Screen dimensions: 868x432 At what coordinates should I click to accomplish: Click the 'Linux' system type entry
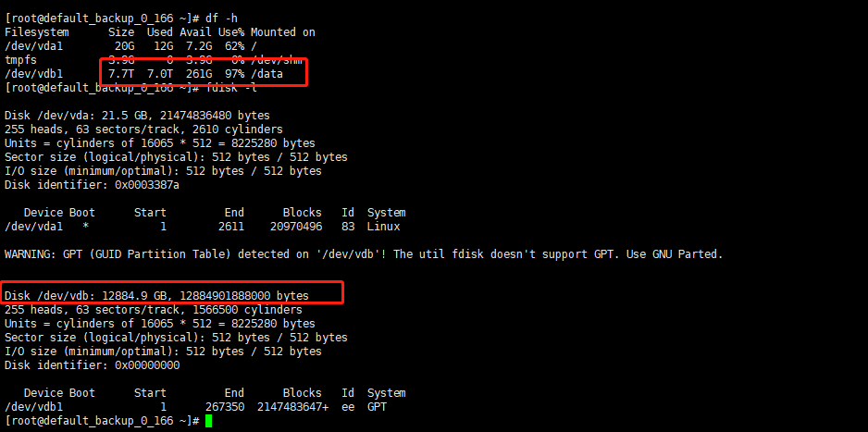pos(384,227)
